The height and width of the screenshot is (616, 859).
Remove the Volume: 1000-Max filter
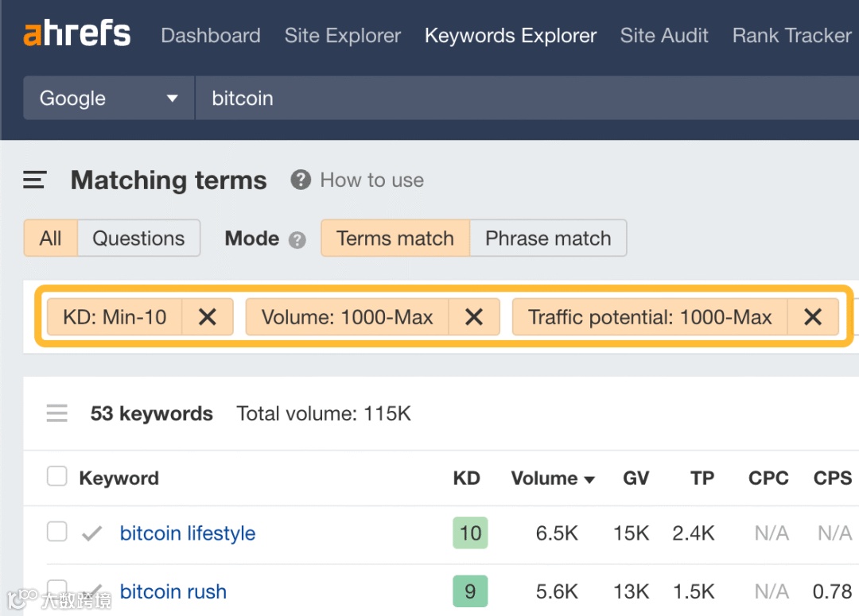[474, 317]
